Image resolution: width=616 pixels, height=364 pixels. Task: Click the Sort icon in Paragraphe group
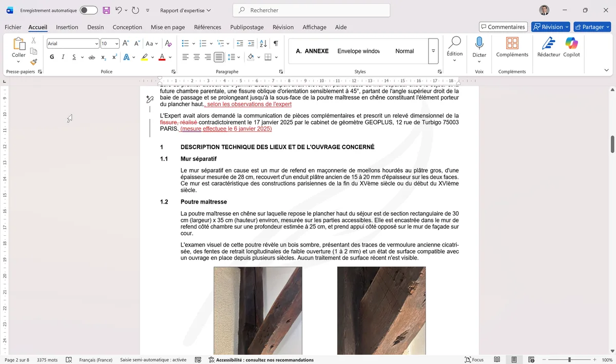(263, 44)
